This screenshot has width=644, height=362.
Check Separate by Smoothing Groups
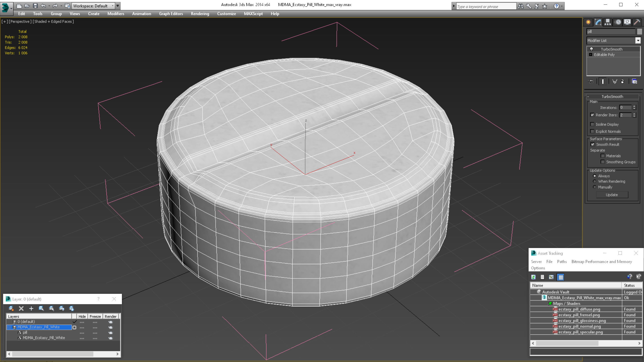click(602, 162)
